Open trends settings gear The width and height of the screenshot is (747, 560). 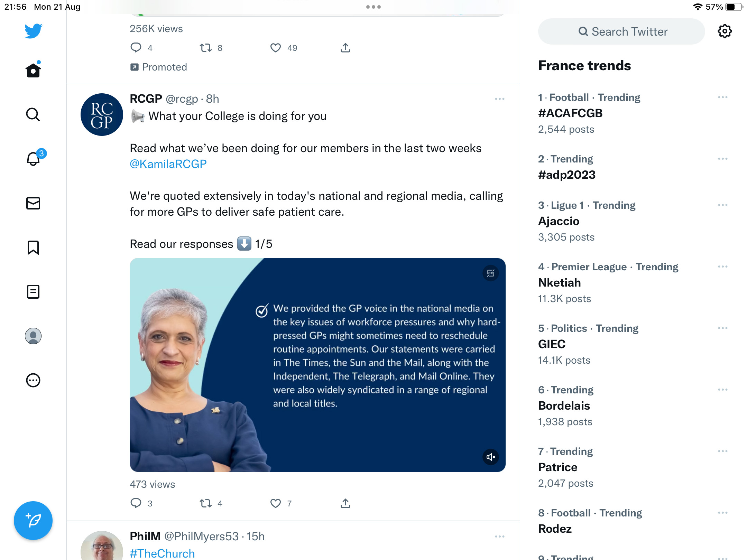[x=725, y=31]
